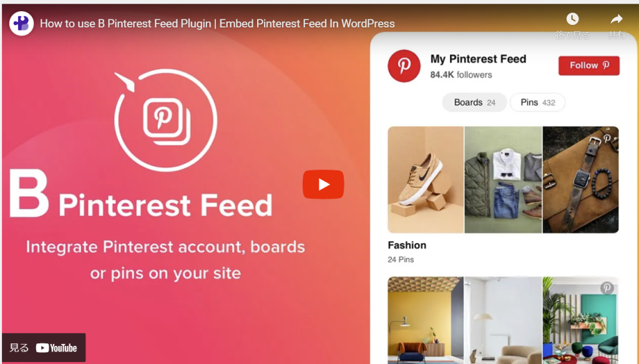
Task: Click the red YouTube play button
Action: [x=323, y=184]
